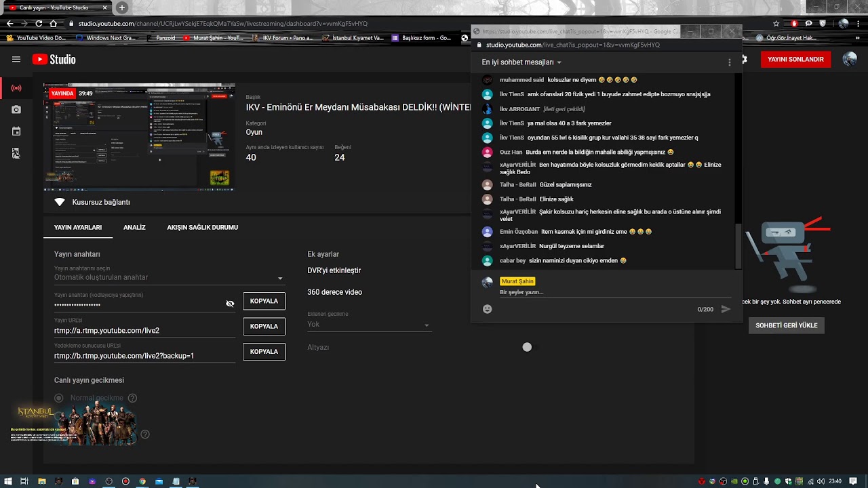Viewport: 868px width, 488px height.
Task: Open File Explorer from the taskbar
Action: click(42, 481)
